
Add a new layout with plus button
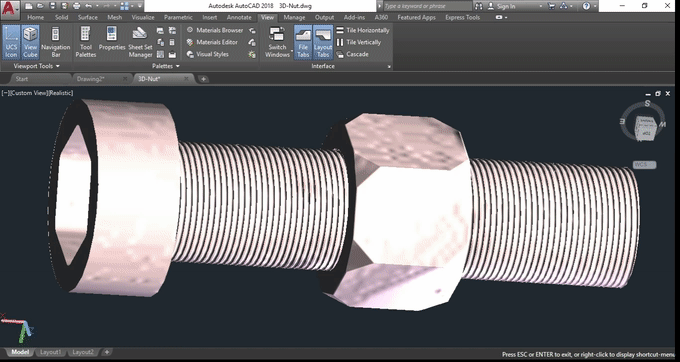click(x=107, y=352)
